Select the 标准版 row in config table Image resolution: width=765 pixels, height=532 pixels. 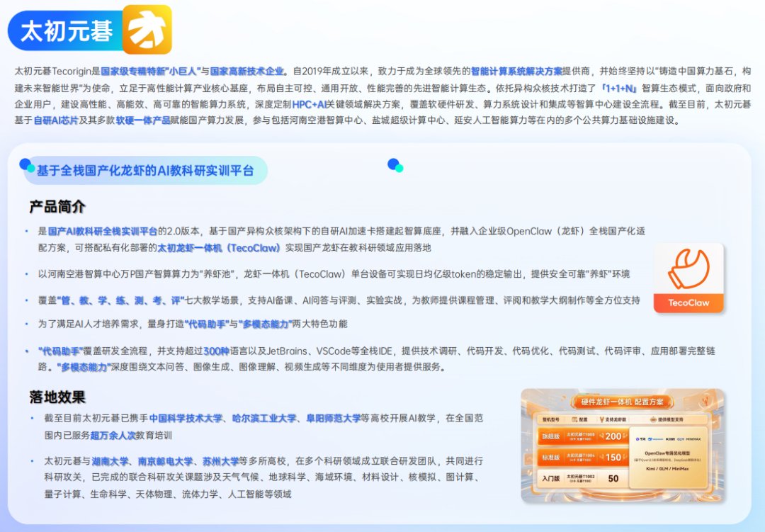click(584, 458)
